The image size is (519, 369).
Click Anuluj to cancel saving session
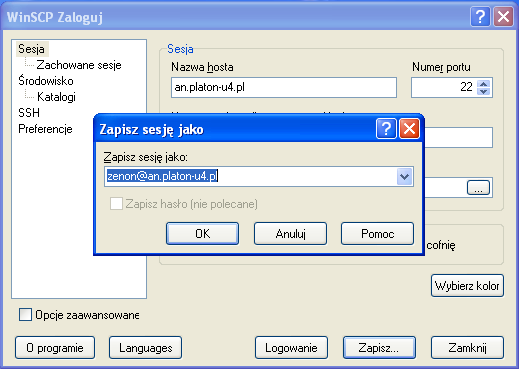[290, 233]
